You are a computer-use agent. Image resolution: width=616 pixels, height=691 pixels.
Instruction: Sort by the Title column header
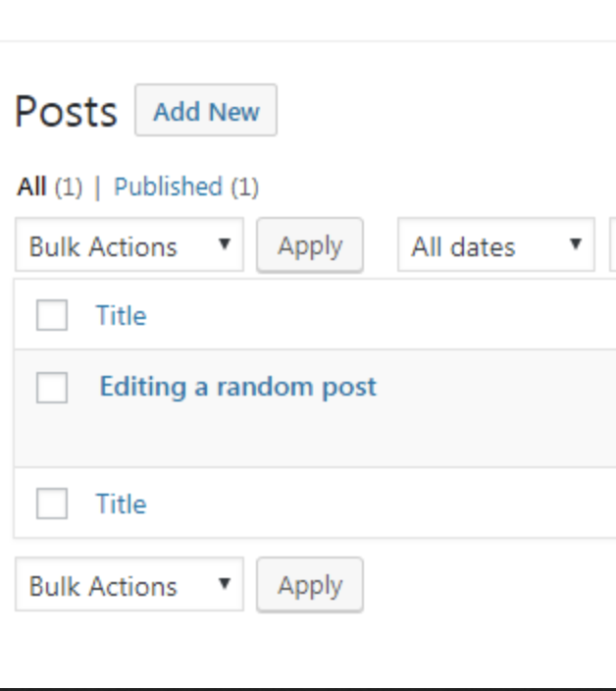pos(121,316)
